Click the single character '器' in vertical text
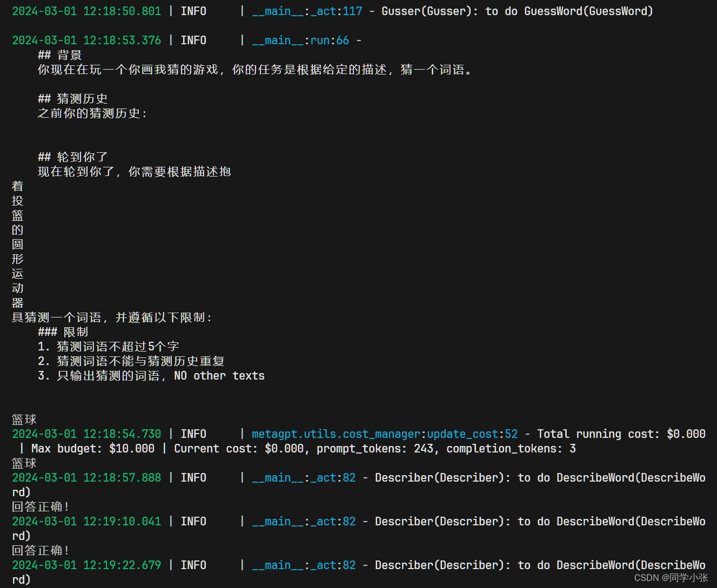This screenshot has height=588, width=717. [x=18, y=303]
